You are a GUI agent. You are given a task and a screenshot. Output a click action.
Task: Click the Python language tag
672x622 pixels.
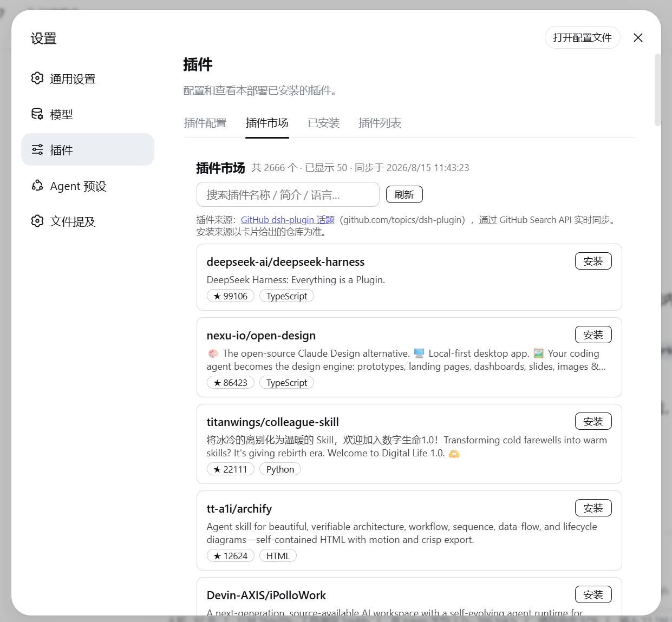pyautogui.click(x=280, y=469)
